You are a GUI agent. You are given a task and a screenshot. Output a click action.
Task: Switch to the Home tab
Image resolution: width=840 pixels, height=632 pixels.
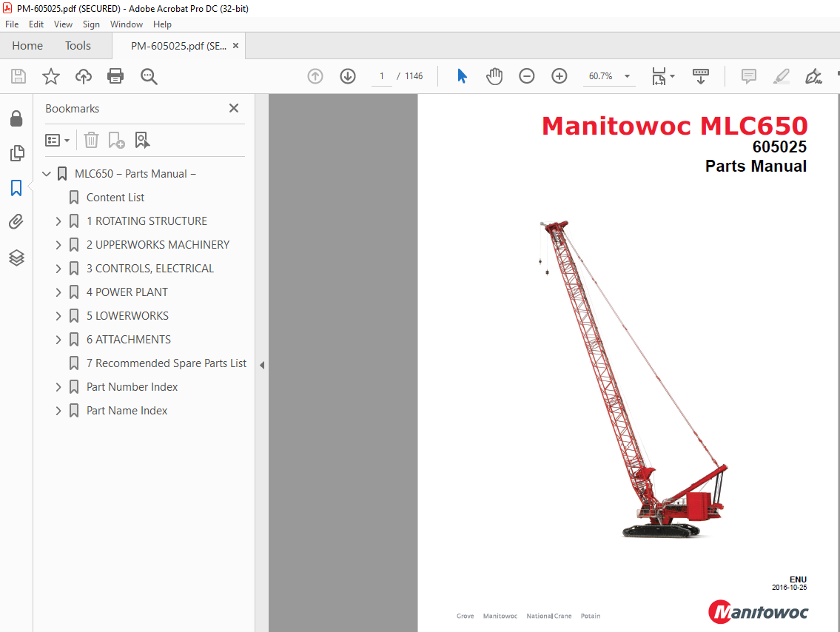27,46
